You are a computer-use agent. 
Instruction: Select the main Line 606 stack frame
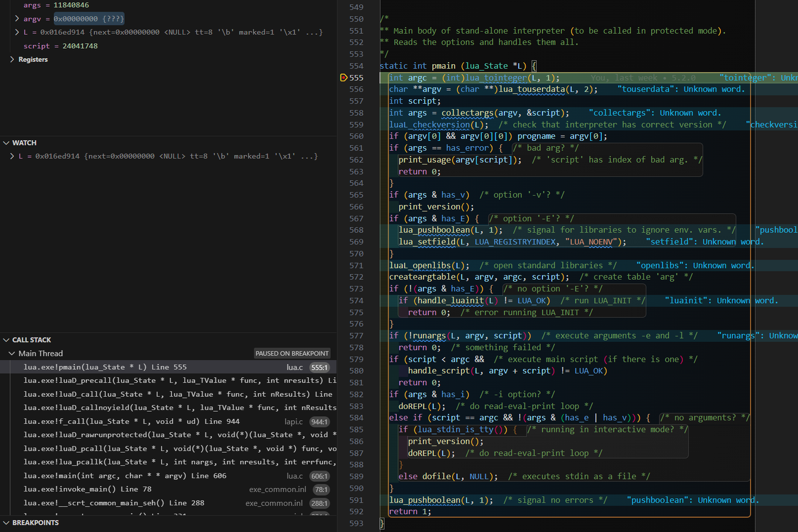coord(168,476)
